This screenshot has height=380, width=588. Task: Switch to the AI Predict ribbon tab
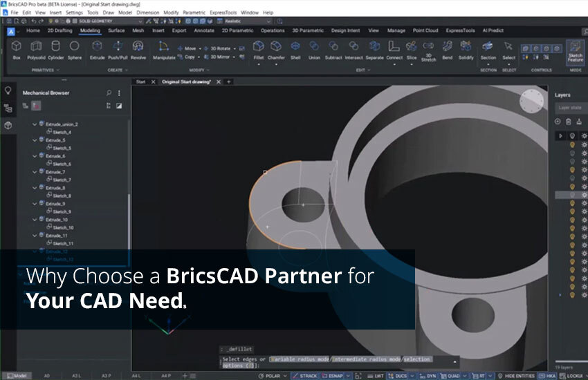(x=493, y=30)
